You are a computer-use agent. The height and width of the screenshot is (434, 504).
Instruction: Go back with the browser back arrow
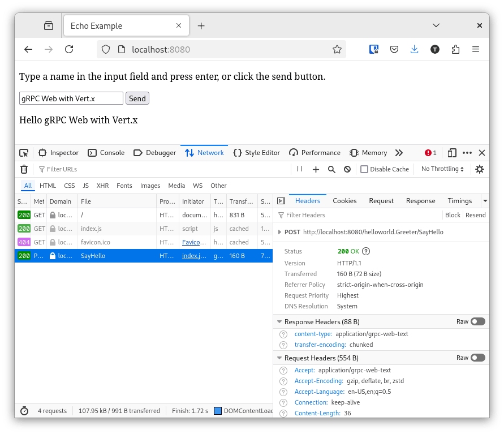click(28, 49)
